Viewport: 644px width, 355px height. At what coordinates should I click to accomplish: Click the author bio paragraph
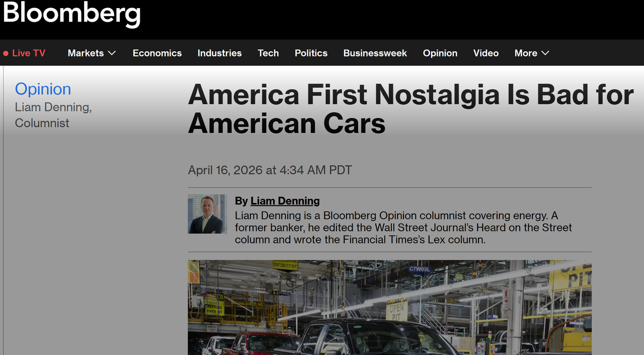403,227
